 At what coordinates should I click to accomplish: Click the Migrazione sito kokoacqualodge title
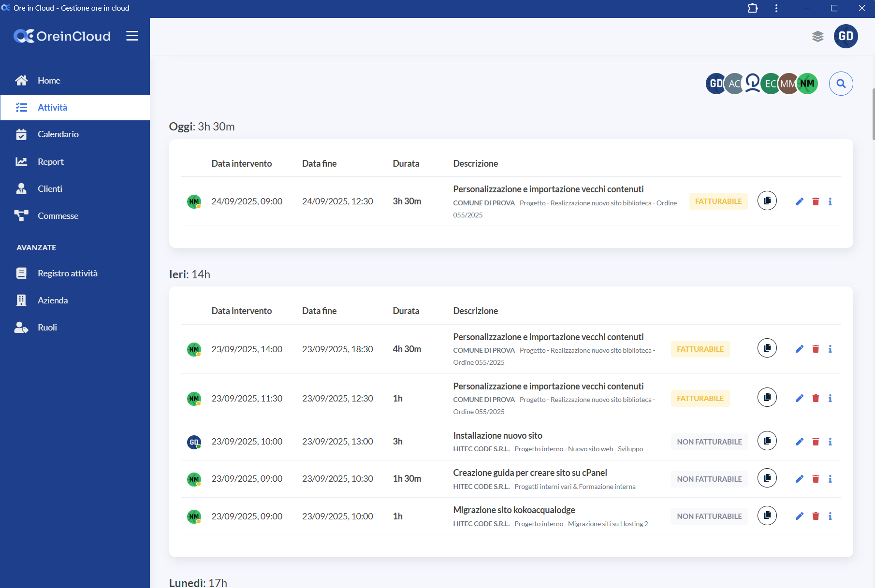pos(513,510)
